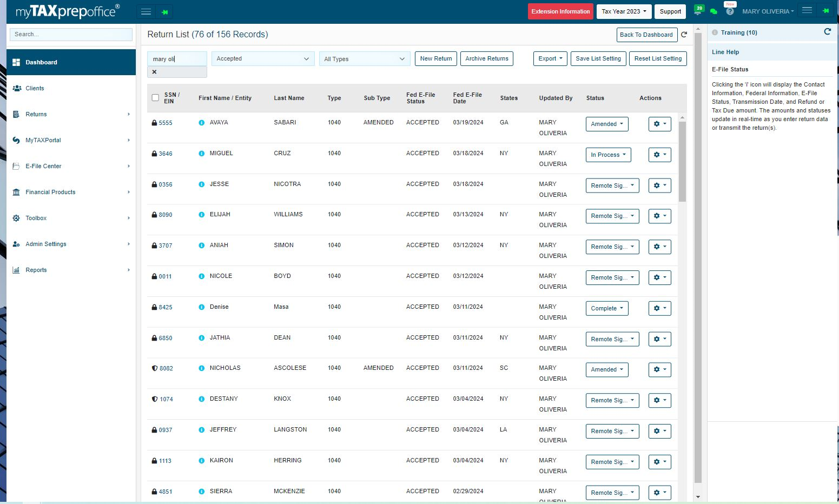This screenshot has height=504, width=839.
Task: Toggle the left sidebar hamburger menu
Action: pyautogui.click(x=146, y=11)
